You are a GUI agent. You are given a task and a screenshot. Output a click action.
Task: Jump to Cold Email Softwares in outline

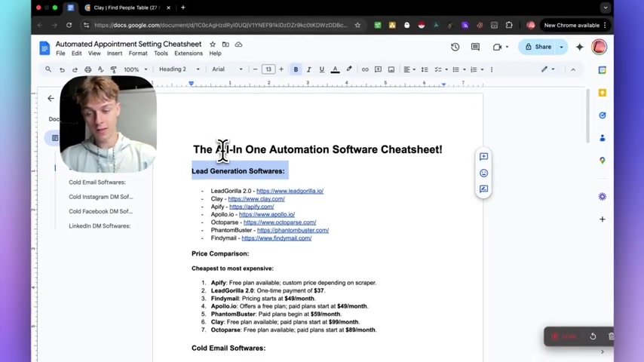(x=97, y=182)
